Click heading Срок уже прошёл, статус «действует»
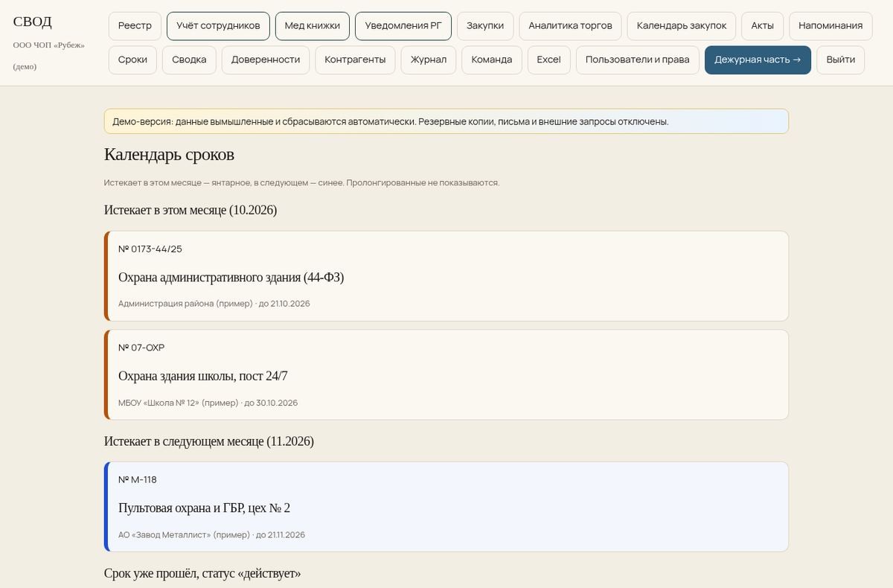893x588 pixels. (x=202, y=573)
